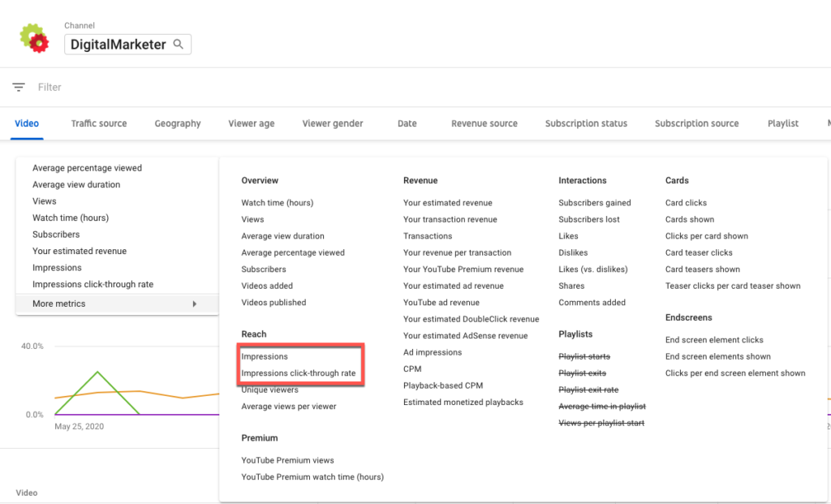Viewport: 831px width, 504px height.
Task: Choose End screen element clicks
Action: coord(714,340)
